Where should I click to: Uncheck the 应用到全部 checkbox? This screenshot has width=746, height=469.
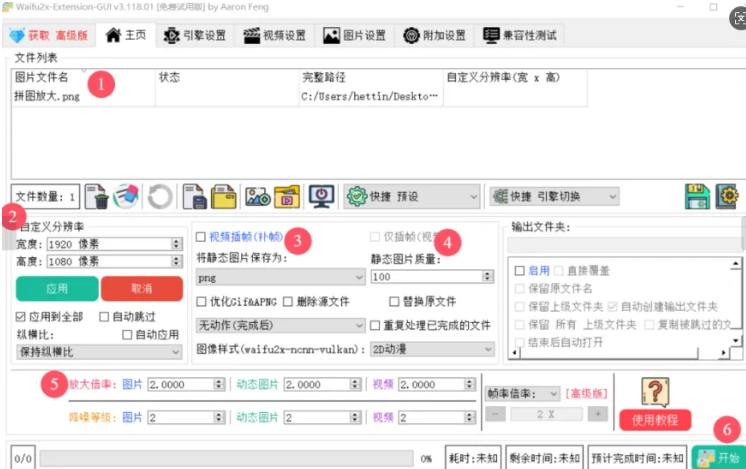coord(22,317)
